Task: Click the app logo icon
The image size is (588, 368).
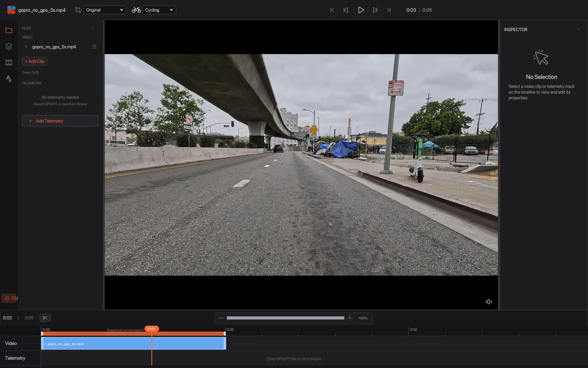Action: coord(11,10)
